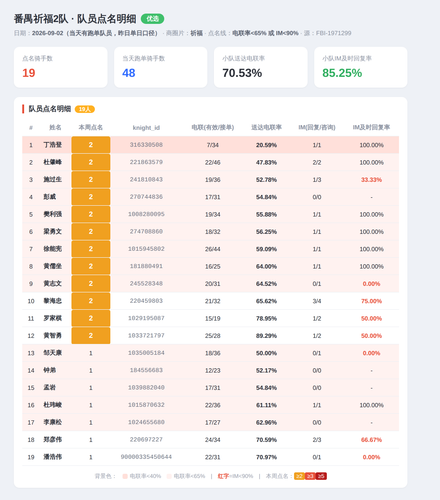Click the 52.78% rate cell
This screenshot has width=440, height=500.
click(266, 180)
